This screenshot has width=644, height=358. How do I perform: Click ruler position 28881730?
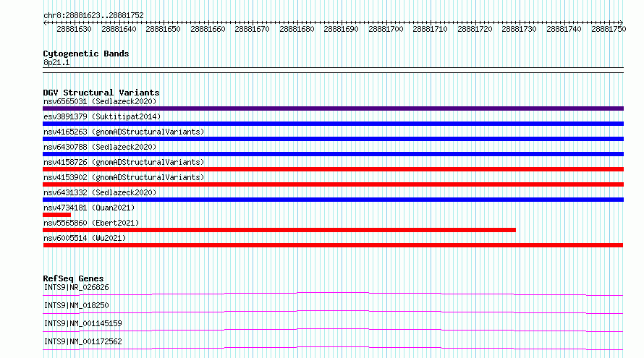(519, 29)
